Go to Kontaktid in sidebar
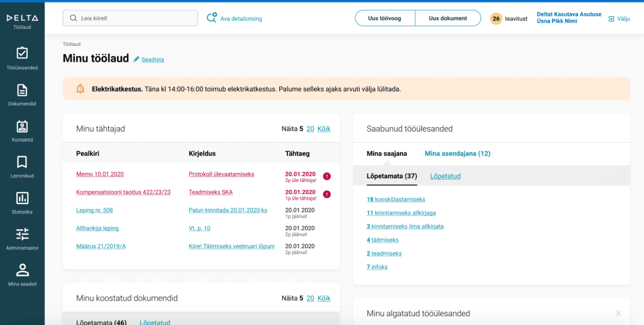644x325 pixels. [22, 130]
